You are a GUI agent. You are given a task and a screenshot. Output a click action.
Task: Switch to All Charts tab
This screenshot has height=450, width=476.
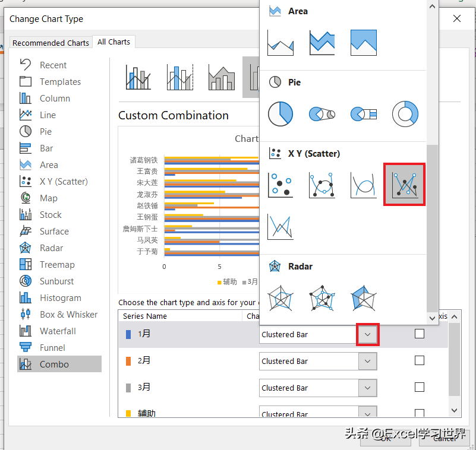point(114,42)
